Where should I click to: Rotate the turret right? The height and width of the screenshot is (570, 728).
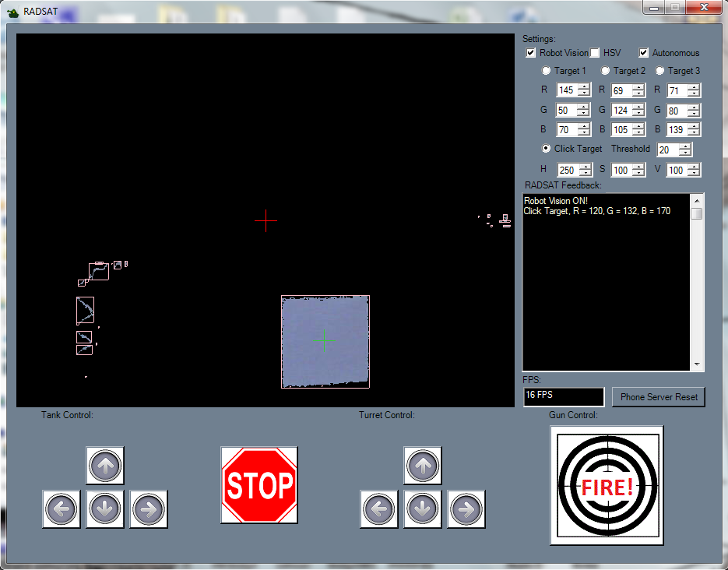(466, 509)
